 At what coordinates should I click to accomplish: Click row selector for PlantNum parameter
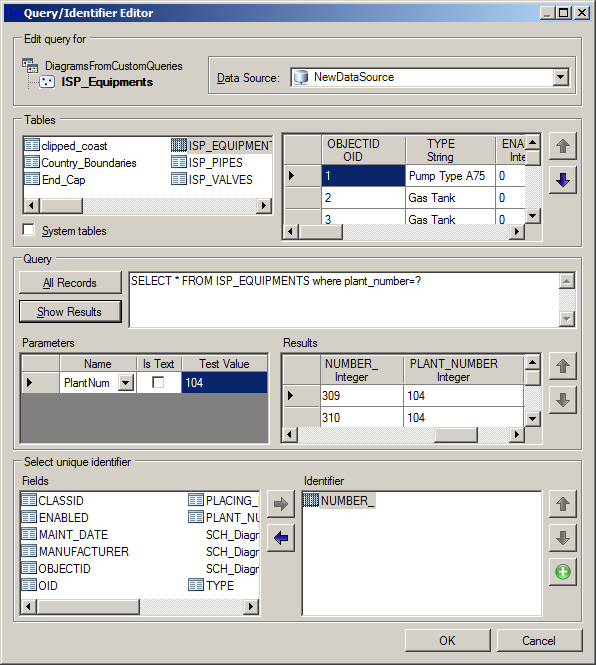tap(41, 383)
